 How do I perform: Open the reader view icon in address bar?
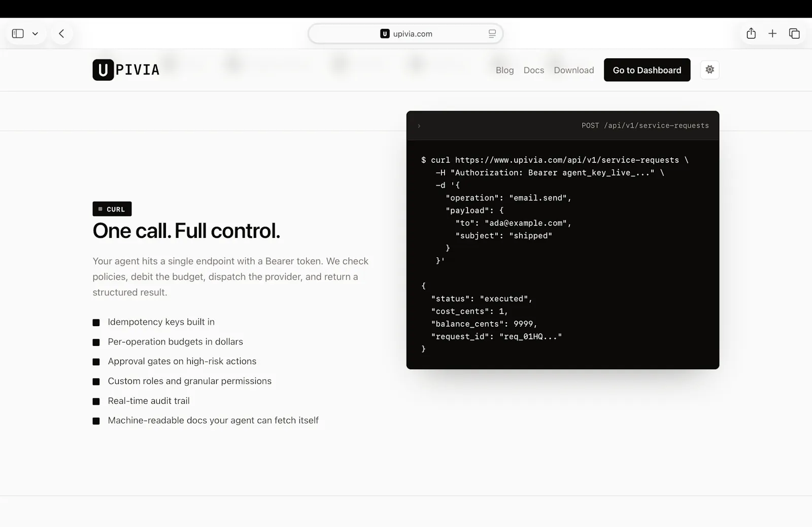click(492, 34)
